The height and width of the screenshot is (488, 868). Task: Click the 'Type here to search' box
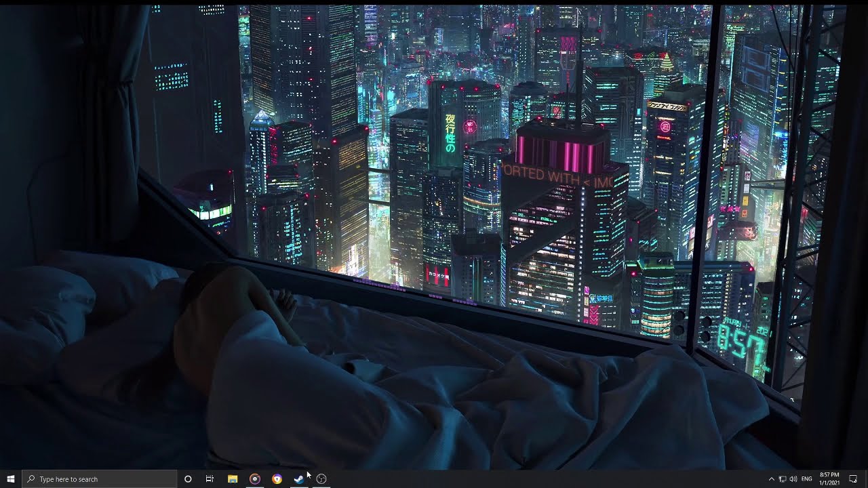100,479
